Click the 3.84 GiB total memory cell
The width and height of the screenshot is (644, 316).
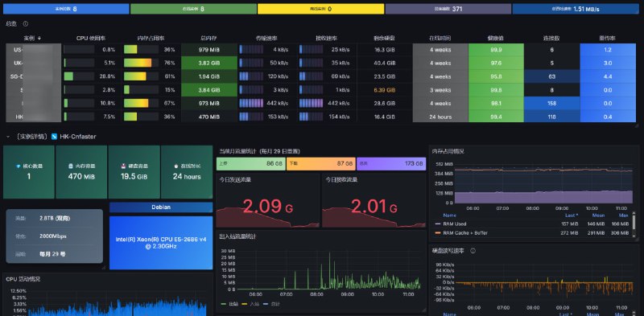click(x=209, y=90)
